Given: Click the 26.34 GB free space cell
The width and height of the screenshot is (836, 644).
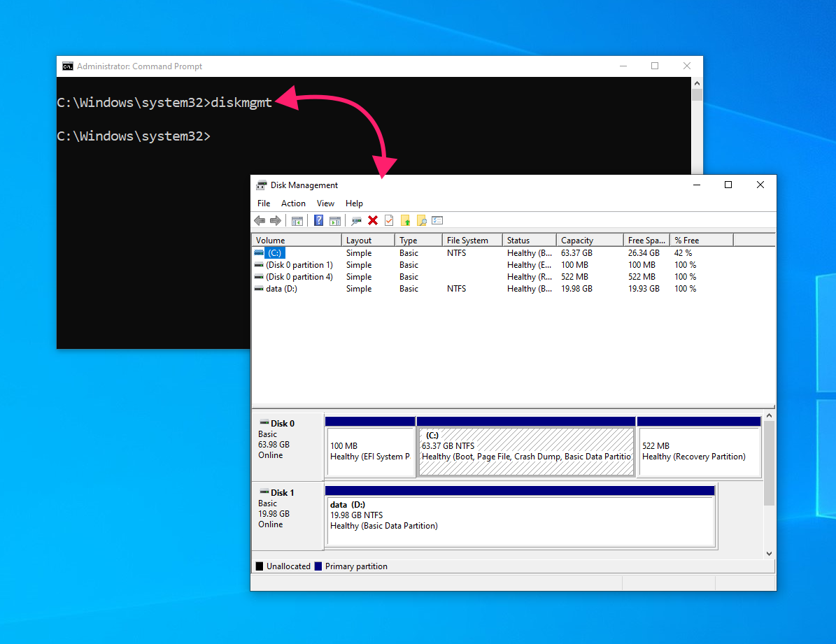Looking at the screenshot, I should tap(644, 252).
